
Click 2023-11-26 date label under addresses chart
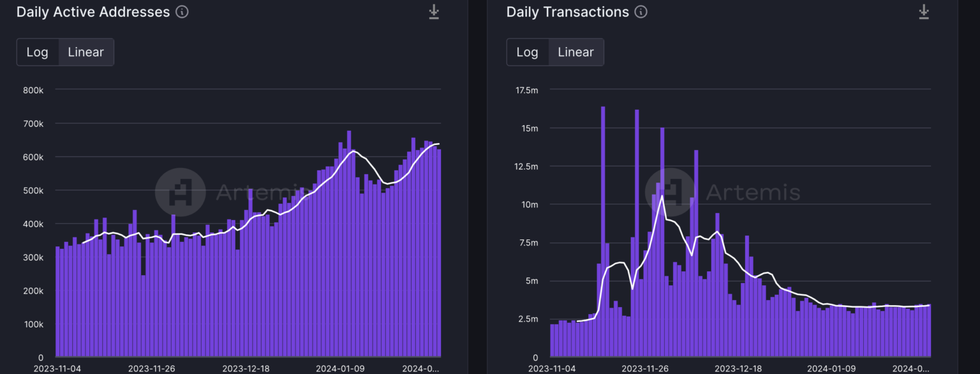coord(151,368)
